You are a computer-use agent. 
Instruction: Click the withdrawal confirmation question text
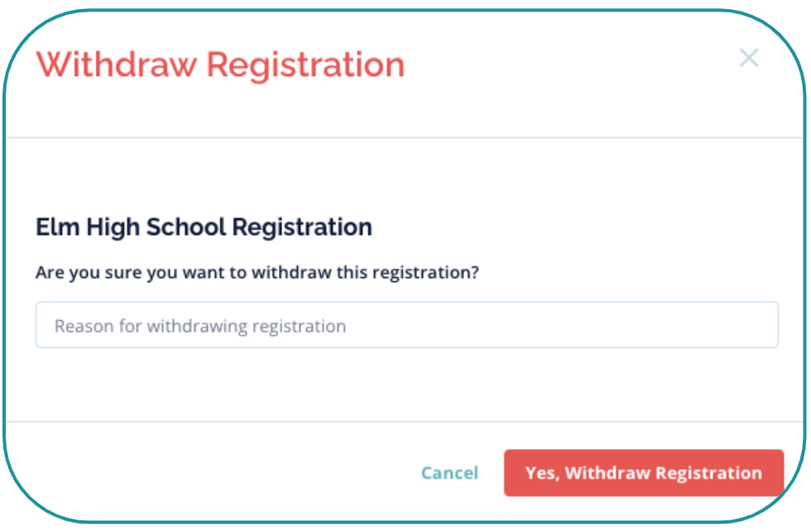click(257, 272)
